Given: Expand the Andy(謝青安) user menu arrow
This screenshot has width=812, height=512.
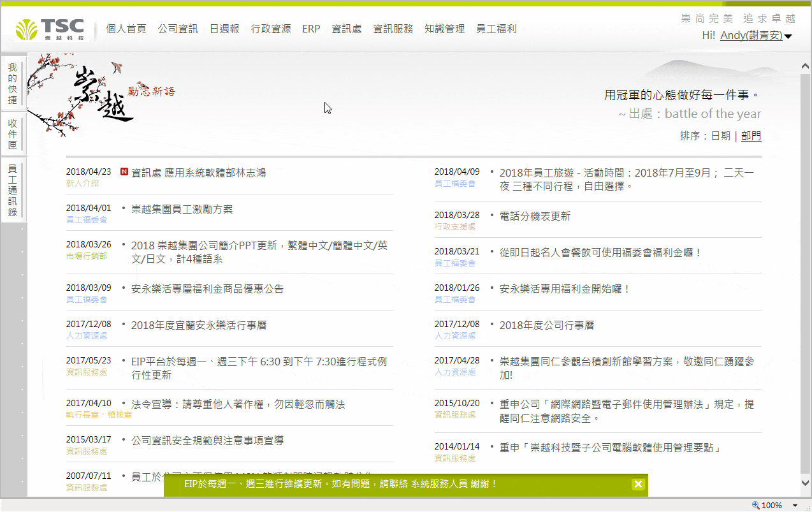Looking at the screenshot, I should [788, 36].
